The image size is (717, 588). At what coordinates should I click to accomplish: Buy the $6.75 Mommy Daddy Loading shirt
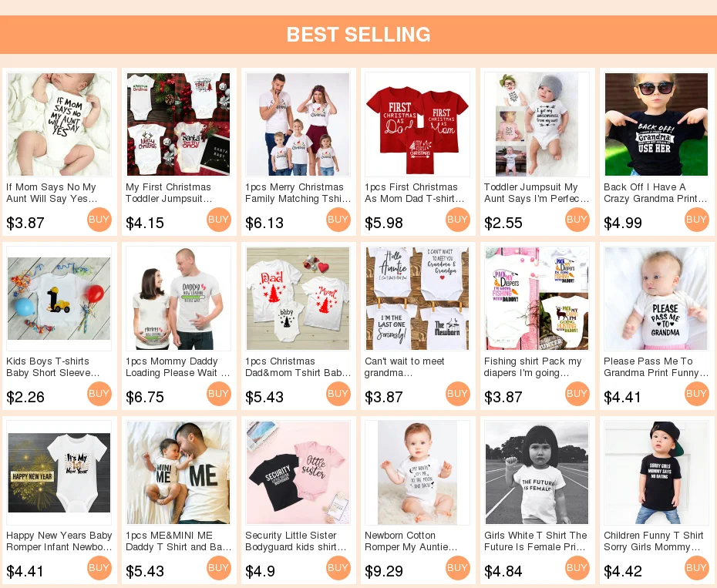pos(219,394)
